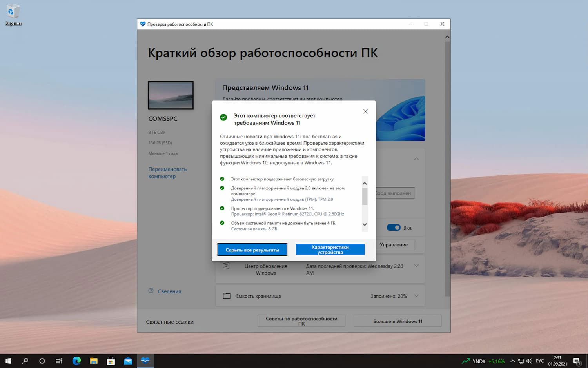Viewport: 588px width, 368px height.
Task: Open YNDX stock widget in taskbar
Action: point(483,361)
